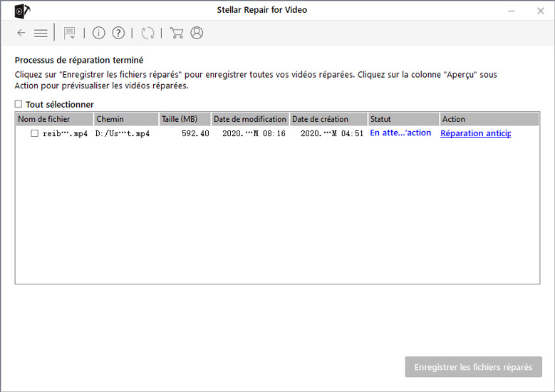Open the shopping cart buy icon
Viewport: 555px width, 392px height.
tap(177, 33)
